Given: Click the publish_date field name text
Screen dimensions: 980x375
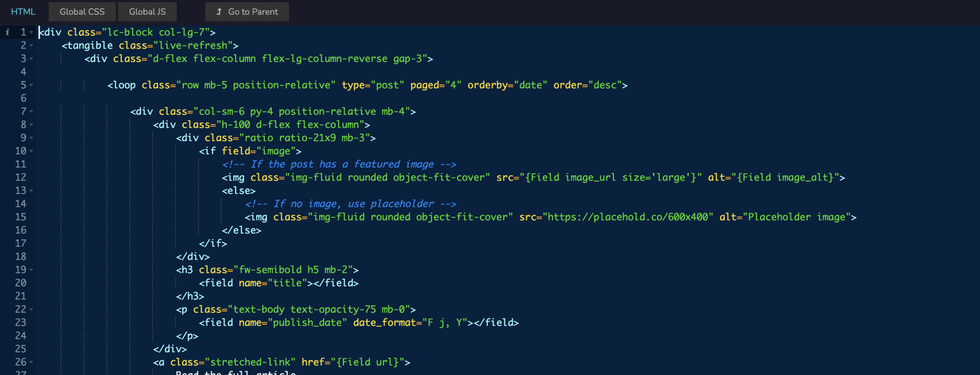Looking at the screenshot, I should (307, 323).
